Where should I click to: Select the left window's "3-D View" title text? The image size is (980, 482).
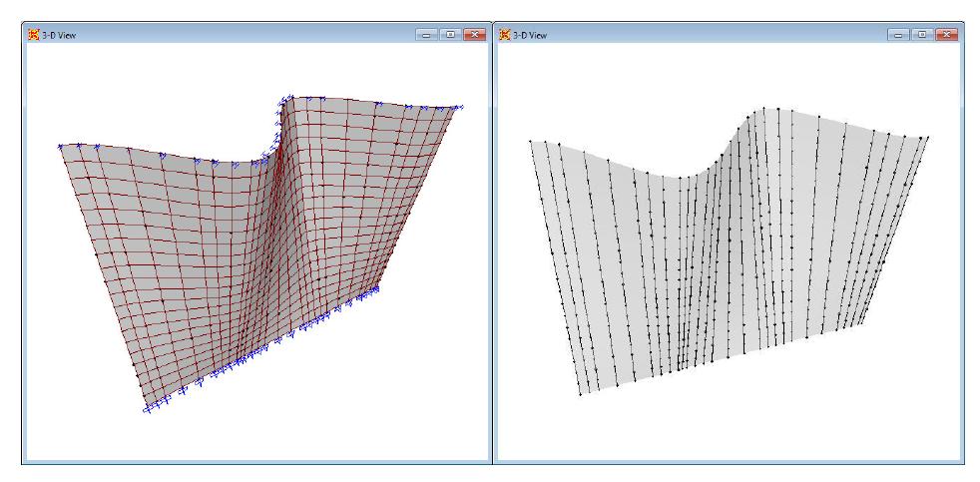point(59,36)
